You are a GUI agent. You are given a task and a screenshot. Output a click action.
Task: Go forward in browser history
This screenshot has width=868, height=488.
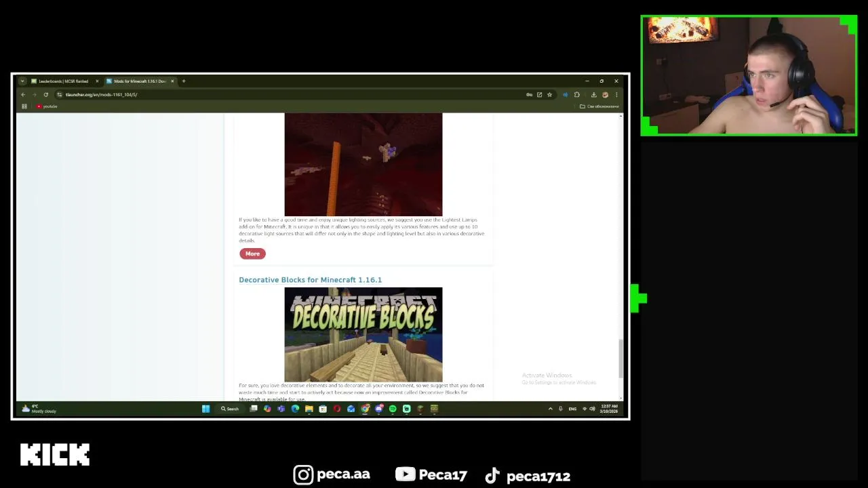(34, 95)
